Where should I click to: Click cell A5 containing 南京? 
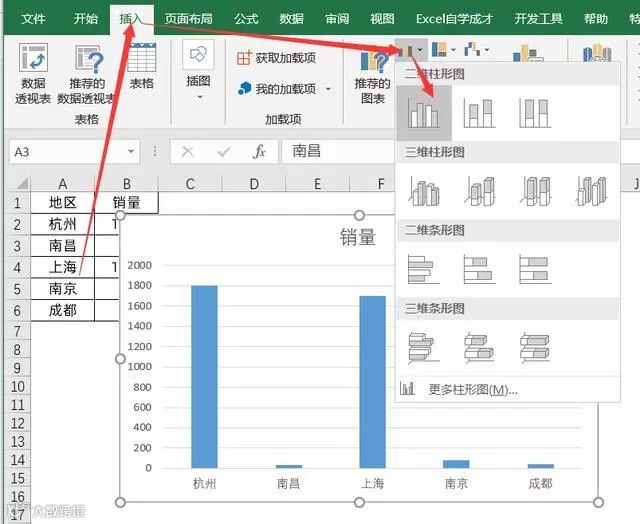(62, 289)
